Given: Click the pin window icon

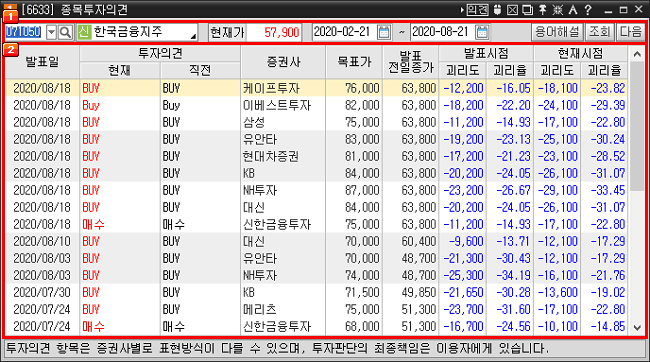Looking at the screenshot, I should click(542, 10).
